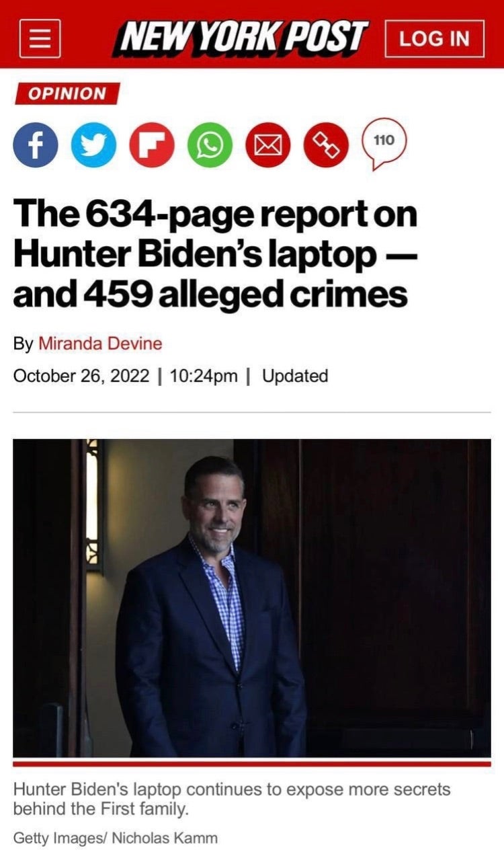Open the hamburger navigation menu
Image resolution: width=504 pixels, height=856 pixels.
pos(41,38)
